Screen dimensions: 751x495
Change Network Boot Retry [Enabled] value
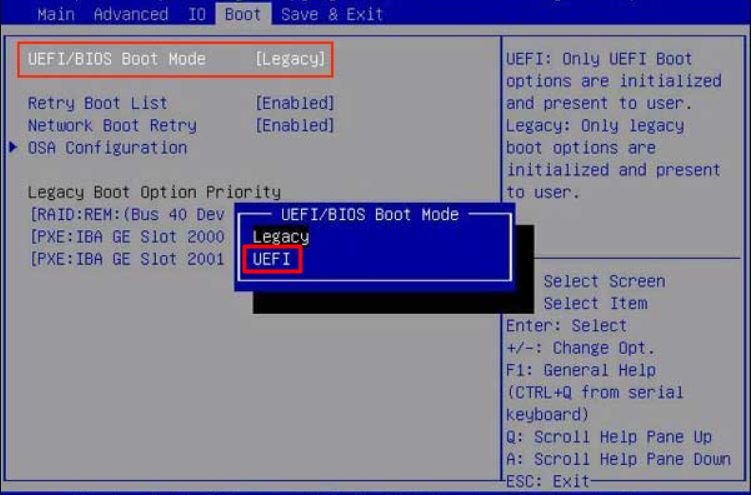295,125
